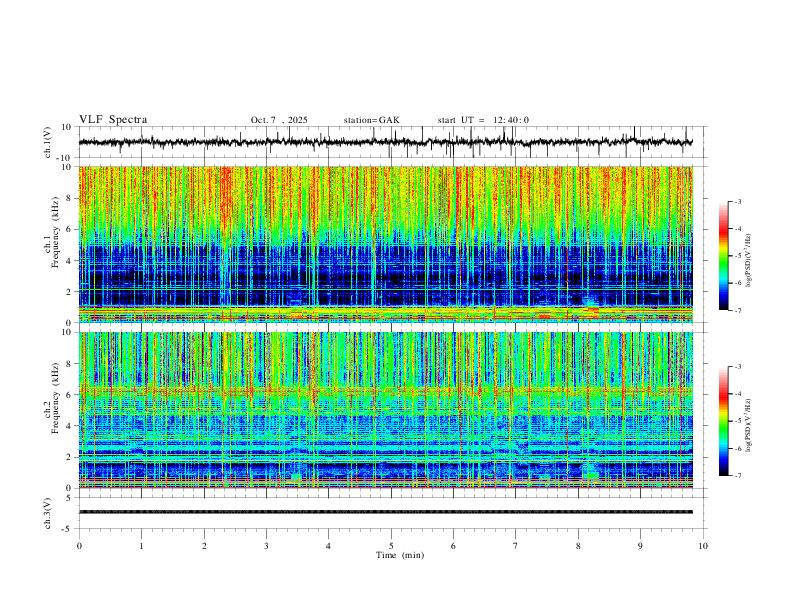The height and width of the screenshot is (612, 792).
Task: Click ch.1 frequency axis tick "6"
Action: pyautogui.click(x=69, y=229)
